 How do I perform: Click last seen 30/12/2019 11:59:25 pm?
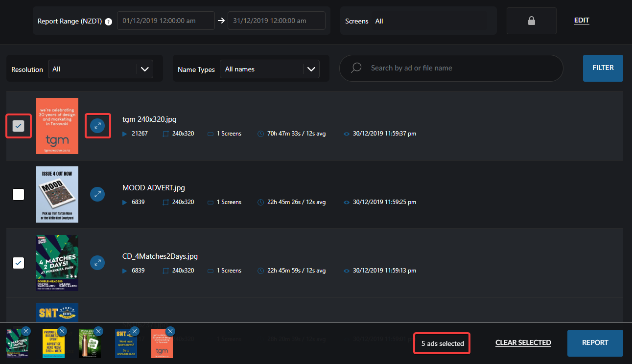pos(384,202)
